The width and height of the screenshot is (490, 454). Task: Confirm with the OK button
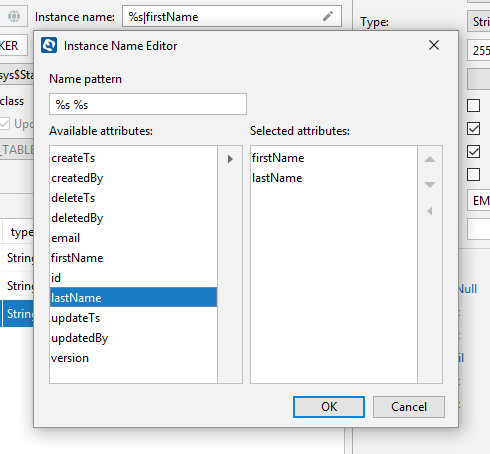click(329, 407)
